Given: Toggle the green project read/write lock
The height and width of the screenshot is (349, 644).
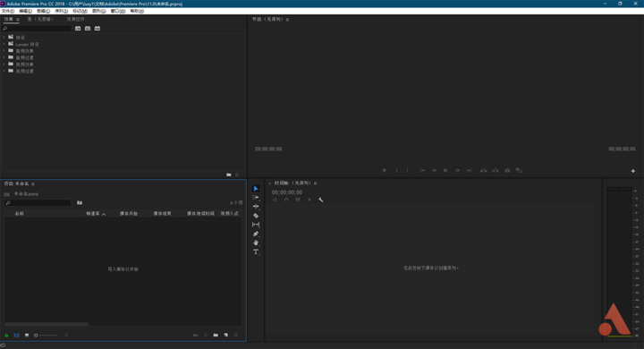Looking at the screenshot, I should (x=6, y=335).
